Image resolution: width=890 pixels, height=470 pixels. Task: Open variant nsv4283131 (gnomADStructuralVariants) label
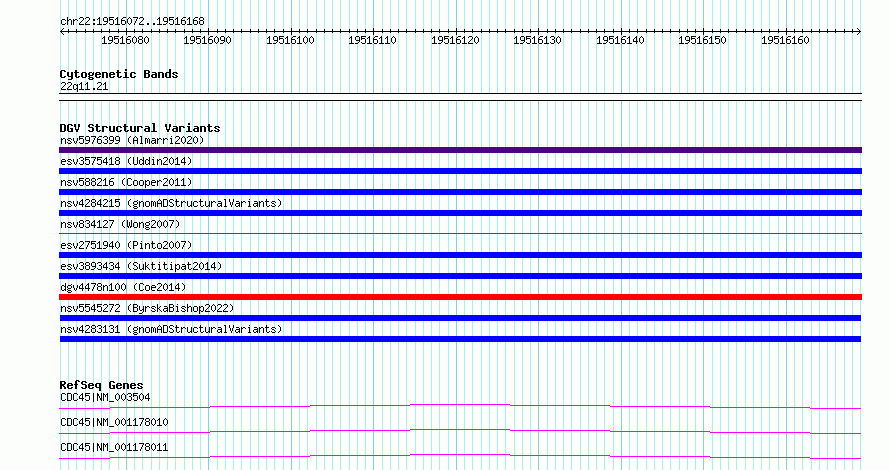[x=171, y=329]
